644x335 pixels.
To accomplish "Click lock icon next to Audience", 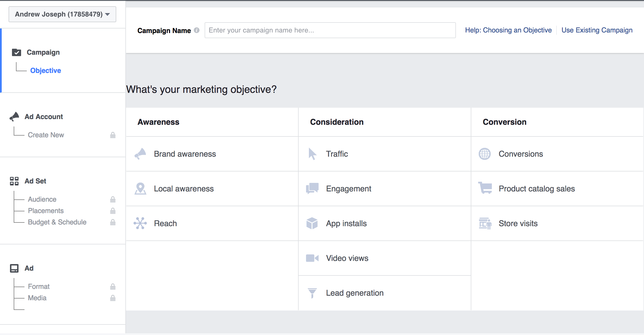I will [113, 199].
